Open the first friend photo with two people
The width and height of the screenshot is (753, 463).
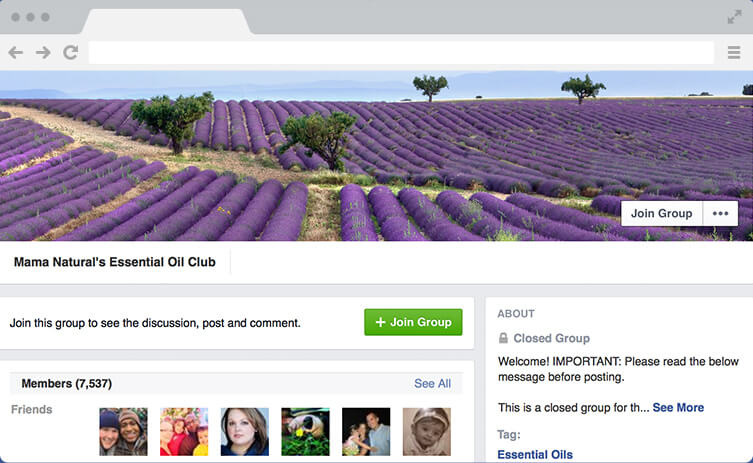coord(123,432)
